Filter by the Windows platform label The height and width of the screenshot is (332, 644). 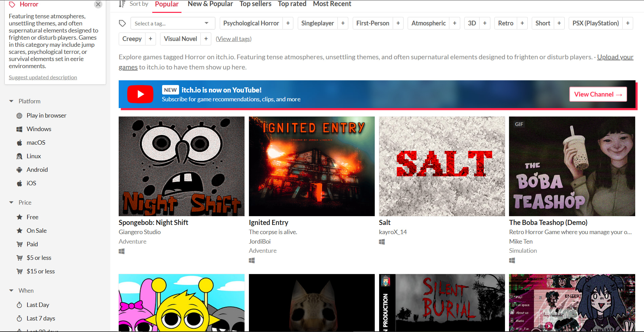click(39, 129)
